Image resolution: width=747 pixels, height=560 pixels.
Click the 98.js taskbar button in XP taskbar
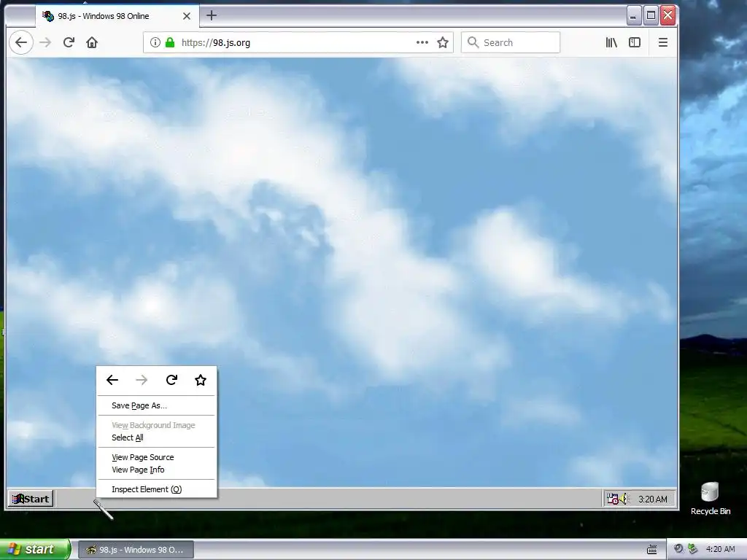pos(136,550)
